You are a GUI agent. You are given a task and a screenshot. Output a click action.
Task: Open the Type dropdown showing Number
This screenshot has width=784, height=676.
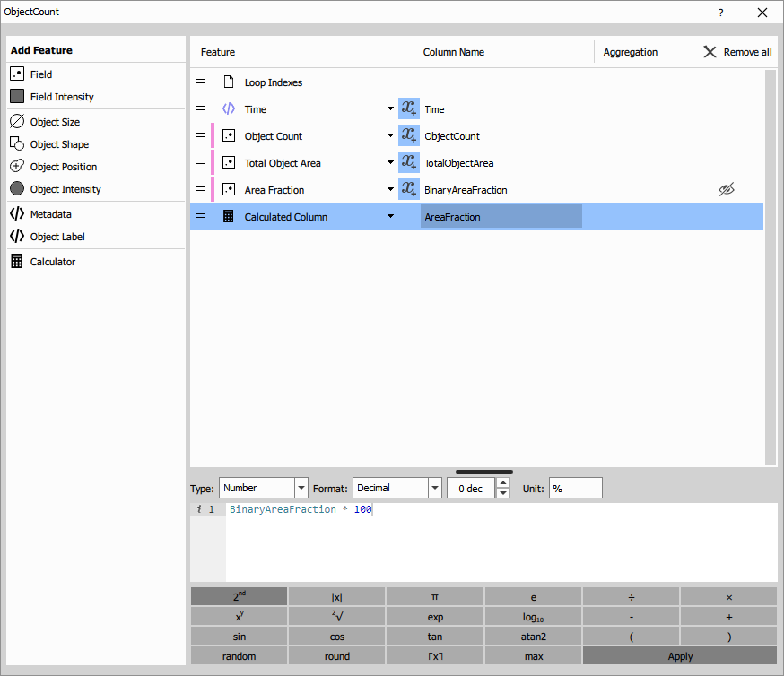(301, 488)
